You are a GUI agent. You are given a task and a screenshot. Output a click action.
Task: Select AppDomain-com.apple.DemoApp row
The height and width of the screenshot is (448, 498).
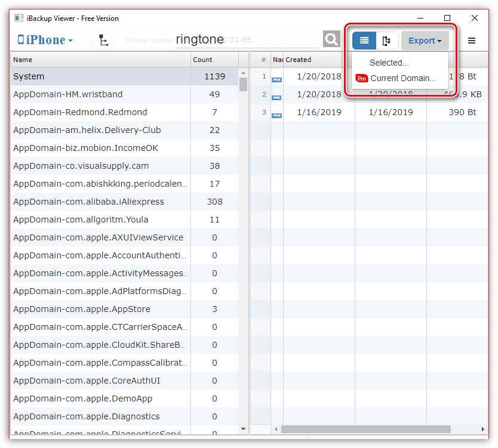[124, 398]
